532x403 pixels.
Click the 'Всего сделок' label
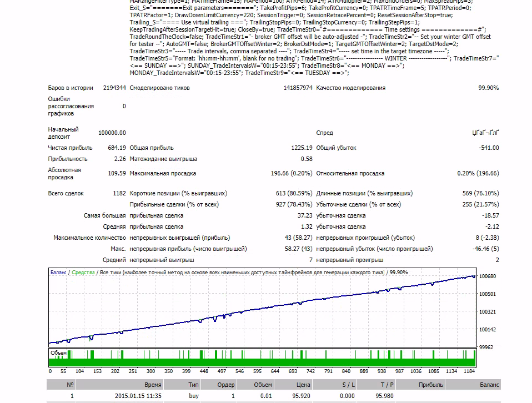point(66,193)
